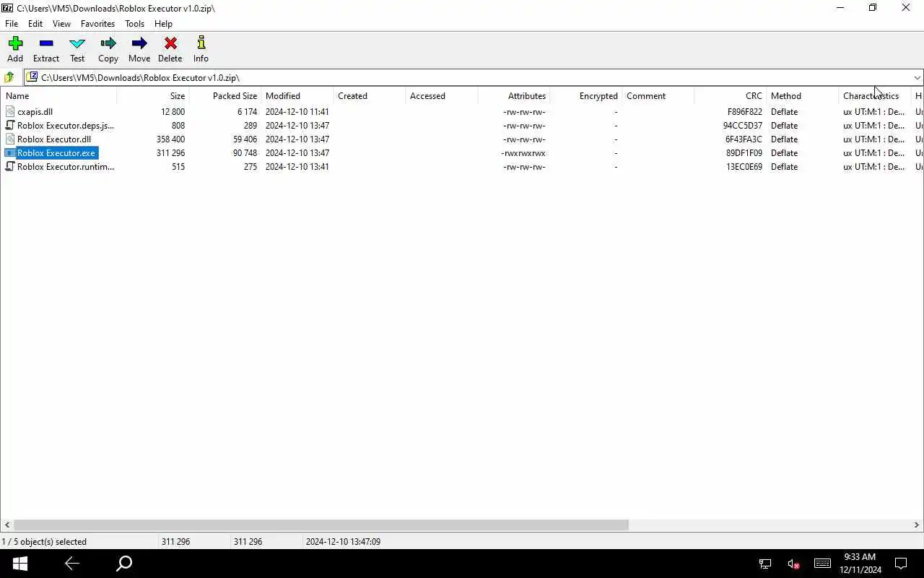Screen dimensions: 924x578
Task: Open the View menu
Action: [x=61, y=24]
